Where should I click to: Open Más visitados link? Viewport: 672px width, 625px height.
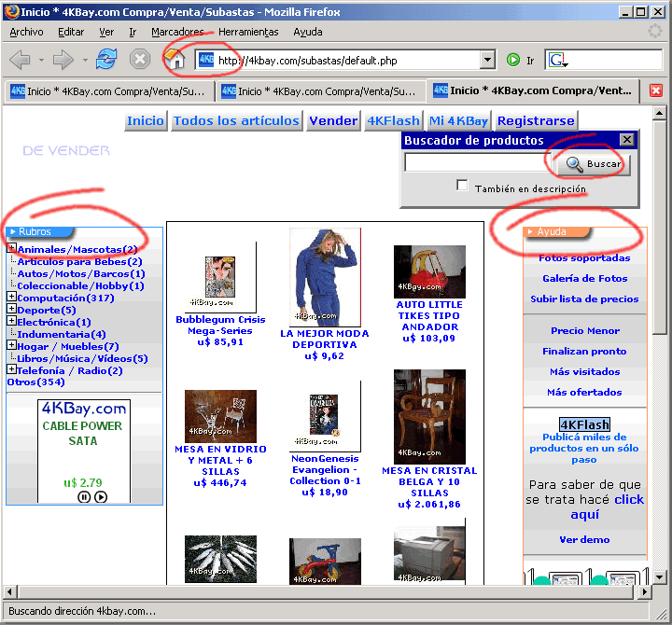[585, 372]
